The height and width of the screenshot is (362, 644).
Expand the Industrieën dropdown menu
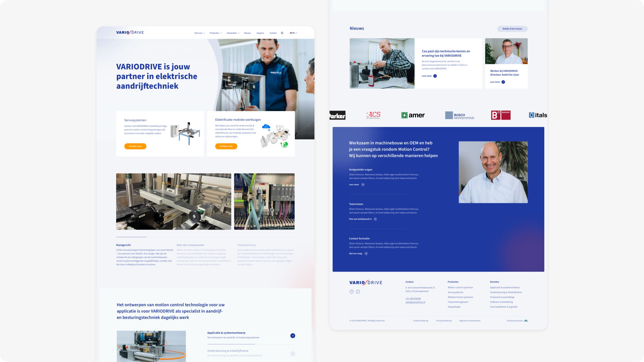pyautogui.click(x=233, y=33)
